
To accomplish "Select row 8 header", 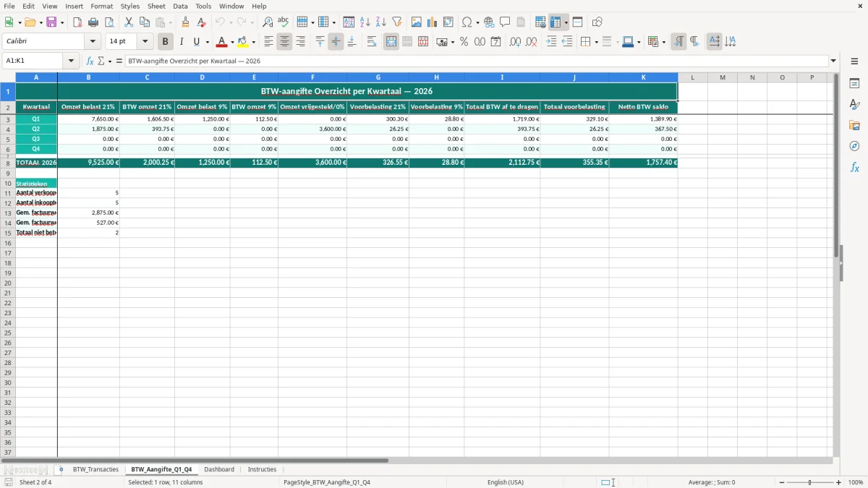I will pyautogui.click(x=8, y=163).
